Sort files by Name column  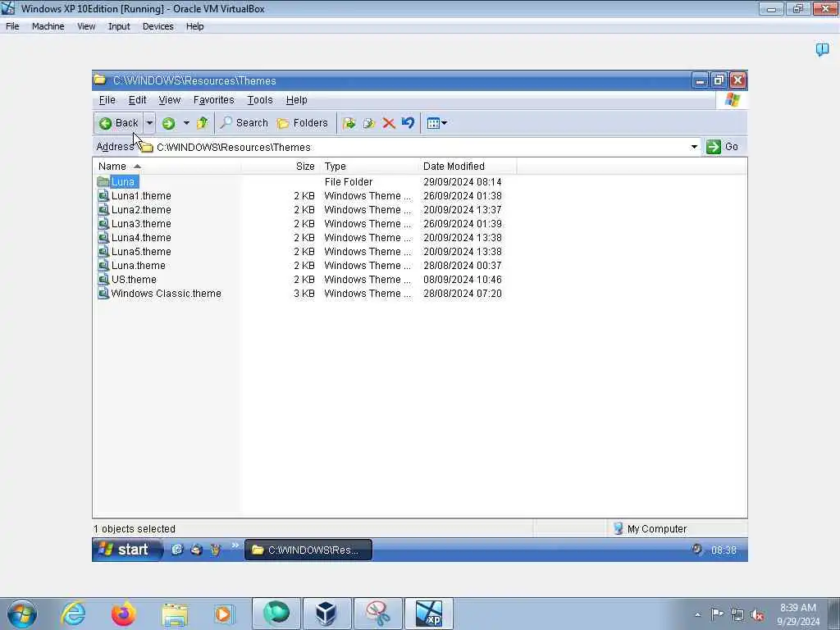point(167,166)
